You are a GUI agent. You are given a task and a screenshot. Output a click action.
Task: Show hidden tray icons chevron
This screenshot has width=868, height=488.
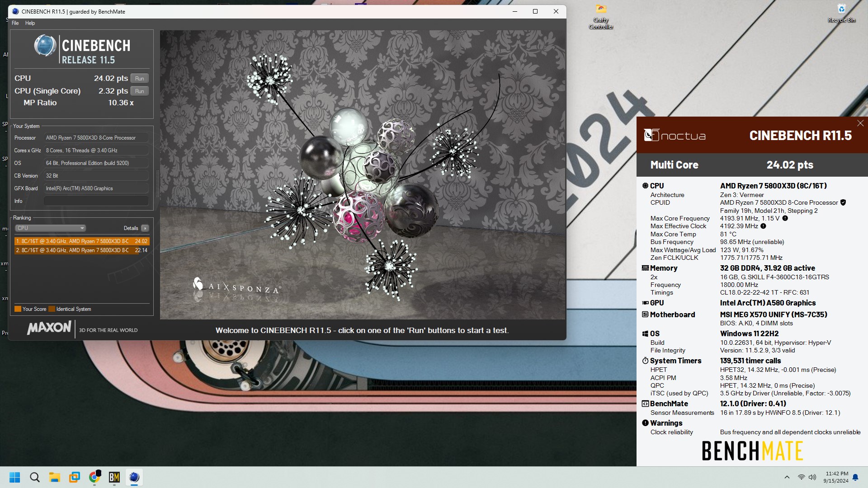[x=787, y=477]
